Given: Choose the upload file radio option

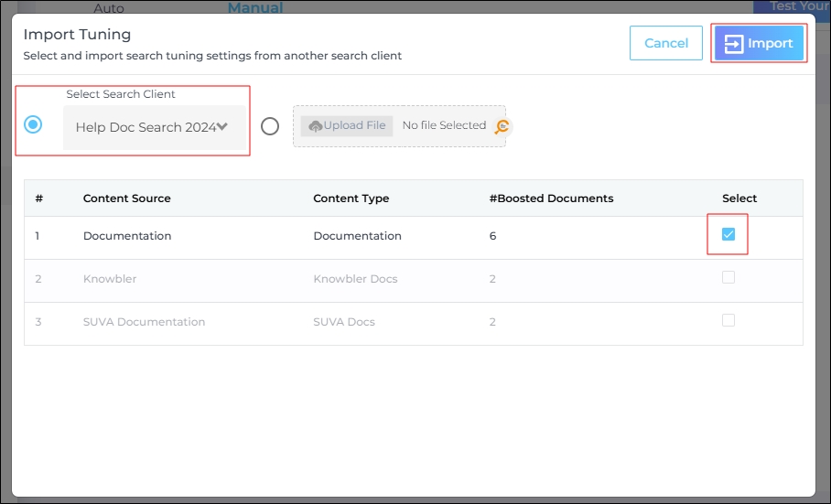Looking at the screenshot, I should [x=269, y=126].
